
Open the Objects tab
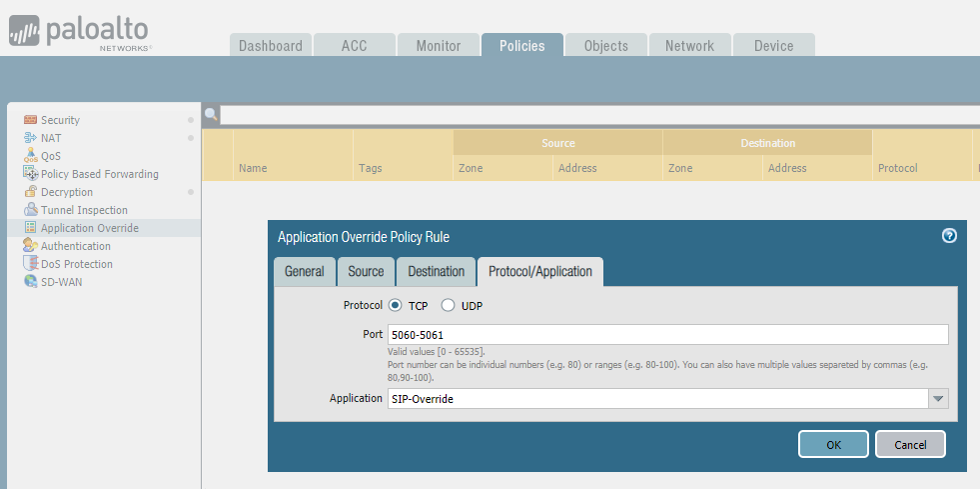[x=605, y=46]
